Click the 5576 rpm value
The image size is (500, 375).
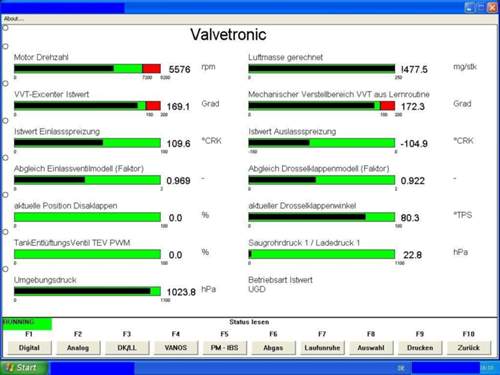pos(179,69)
